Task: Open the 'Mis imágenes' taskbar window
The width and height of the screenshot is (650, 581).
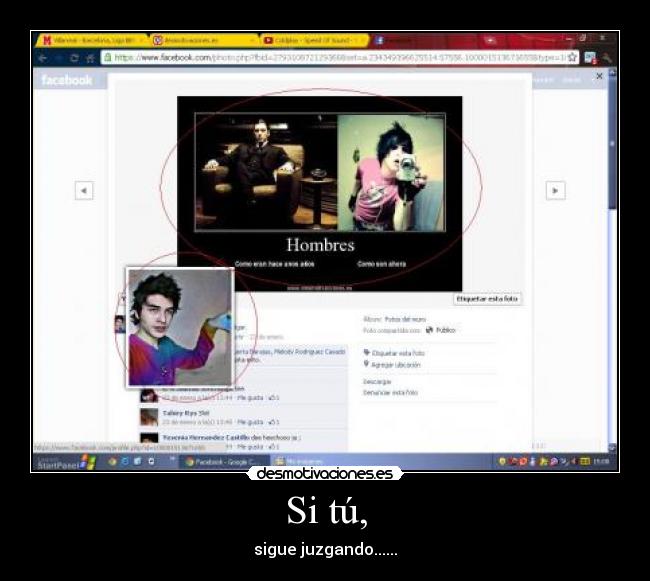Action: (x=303, y=462)
